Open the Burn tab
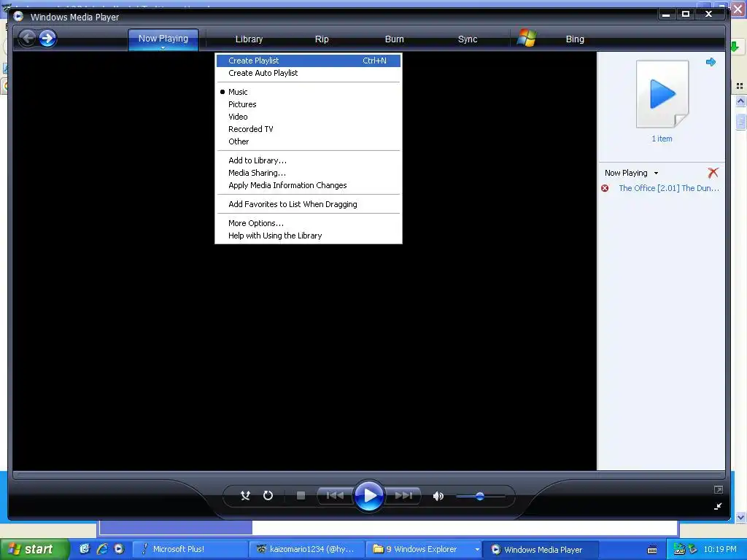 pyautogui.click(x=395, y=39)
